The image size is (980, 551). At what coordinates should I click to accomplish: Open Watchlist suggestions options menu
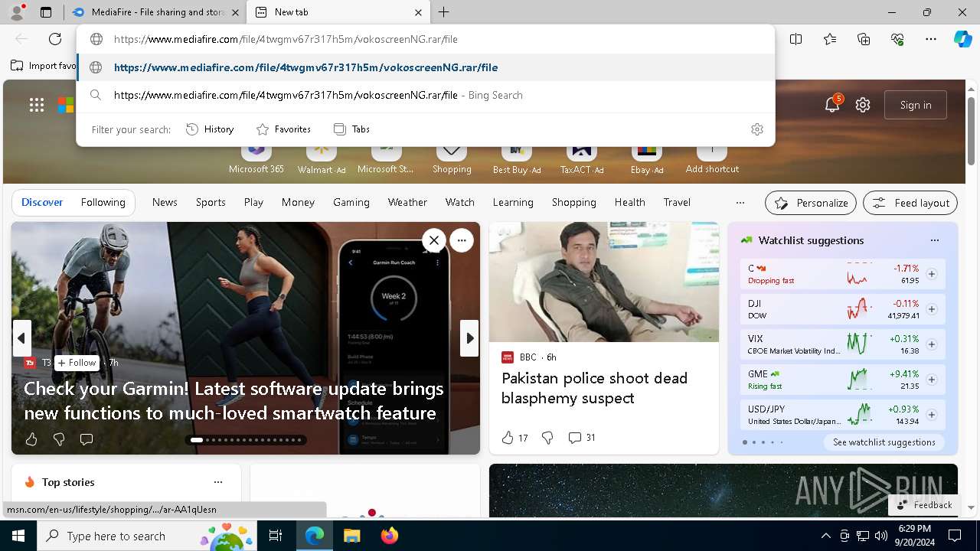coord(935,240)
